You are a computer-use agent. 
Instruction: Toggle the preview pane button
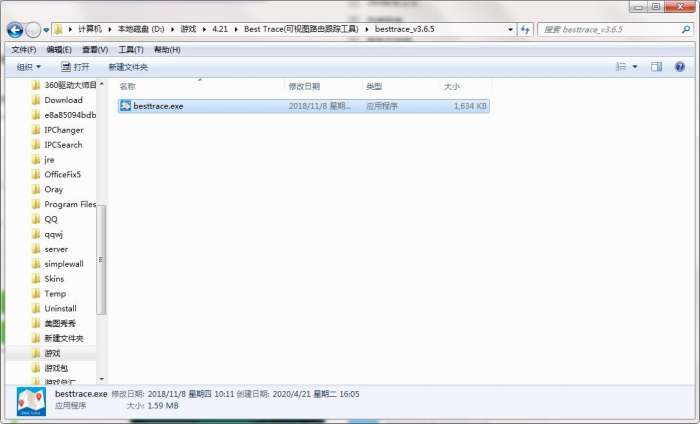point(656,67)
